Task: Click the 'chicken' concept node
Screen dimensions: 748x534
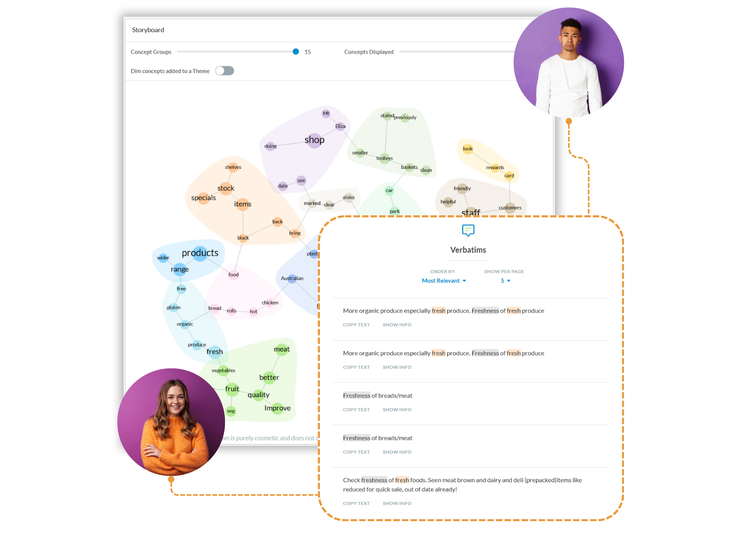Action: pyautogui.click(x=270, y=303)
